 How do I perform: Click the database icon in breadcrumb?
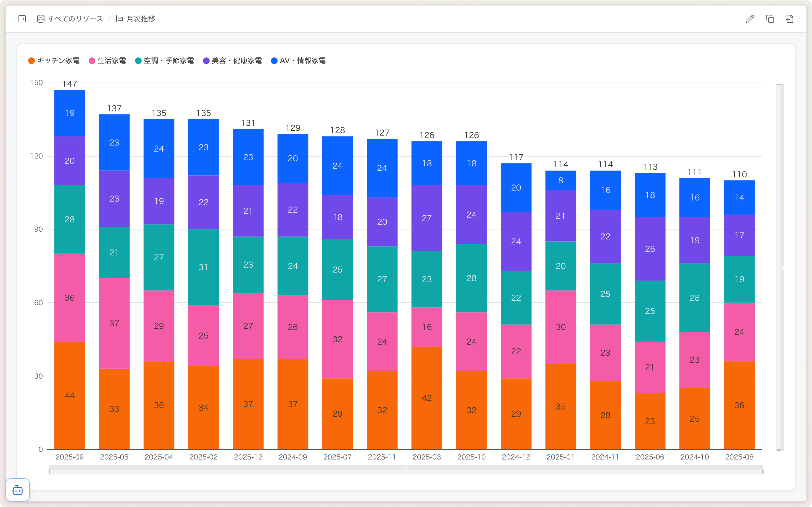tap(41, 19)
